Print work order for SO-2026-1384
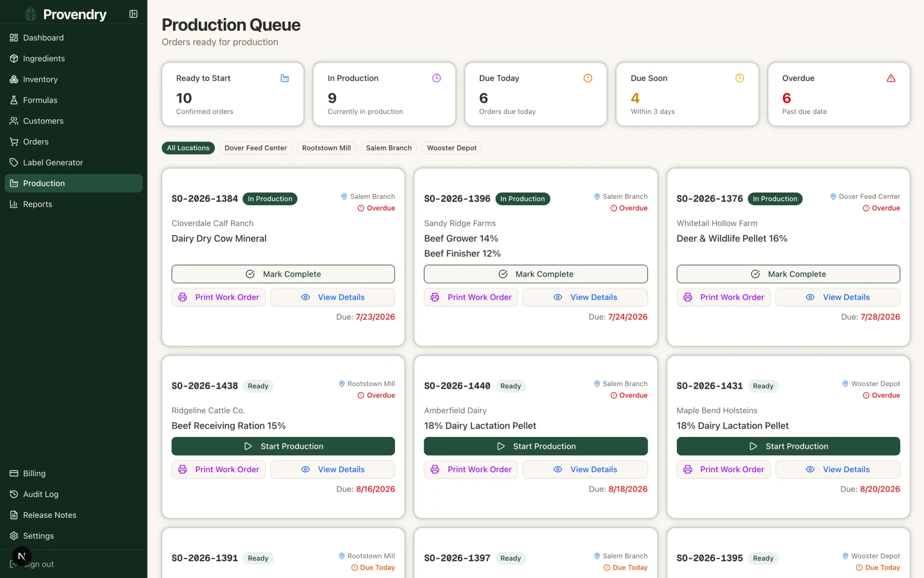924x578 pixels. [x=219, y=297]
